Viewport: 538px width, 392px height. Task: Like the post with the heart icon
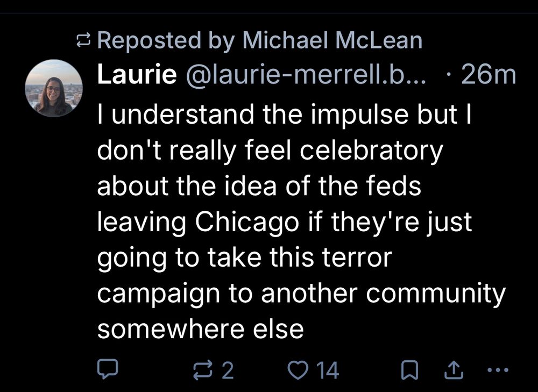[296, 369]
